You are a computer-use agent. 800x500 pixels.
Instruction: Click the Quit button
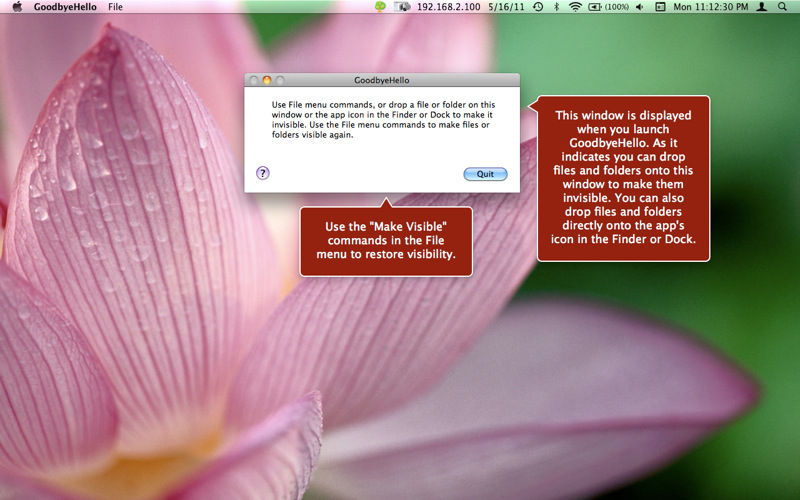click(x=485, y=174)
